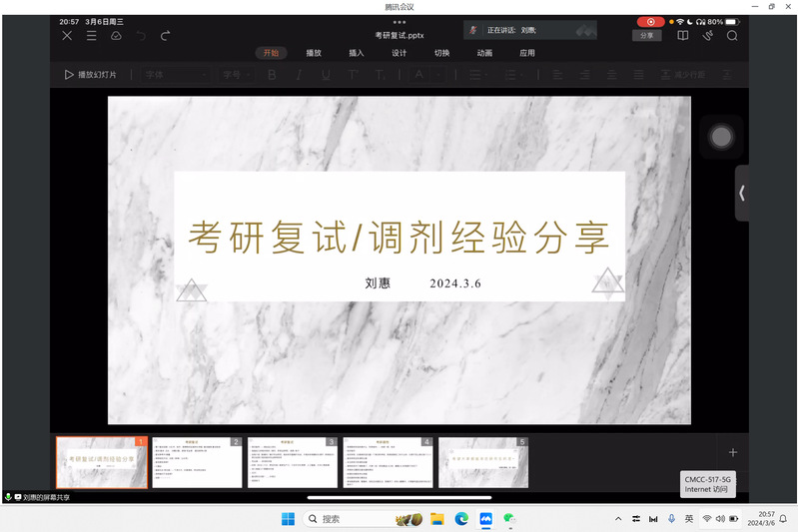Toggle italic formatting
This screenshot has height=532, width=798.
[x=299, y=75]
